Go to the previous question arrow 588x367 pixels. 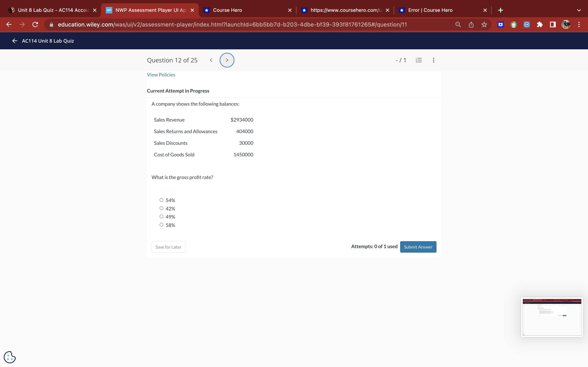pos(211,60)
